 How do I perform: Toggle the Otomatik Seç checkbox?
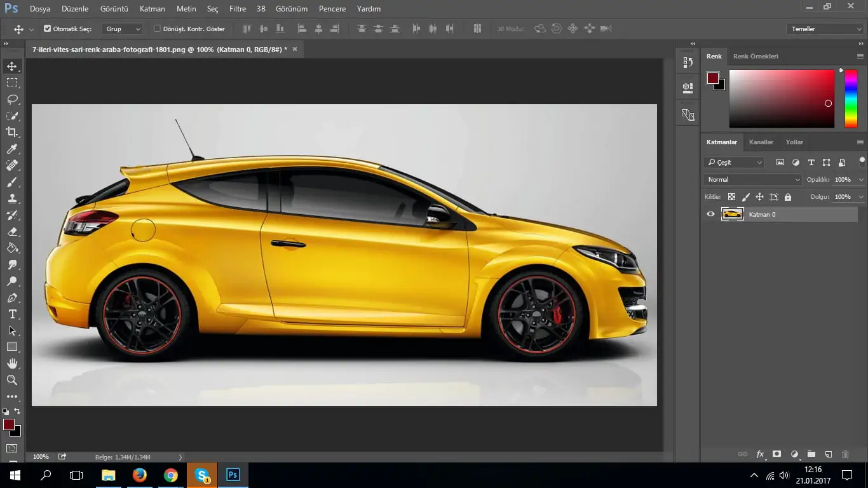tap(48, 29)
